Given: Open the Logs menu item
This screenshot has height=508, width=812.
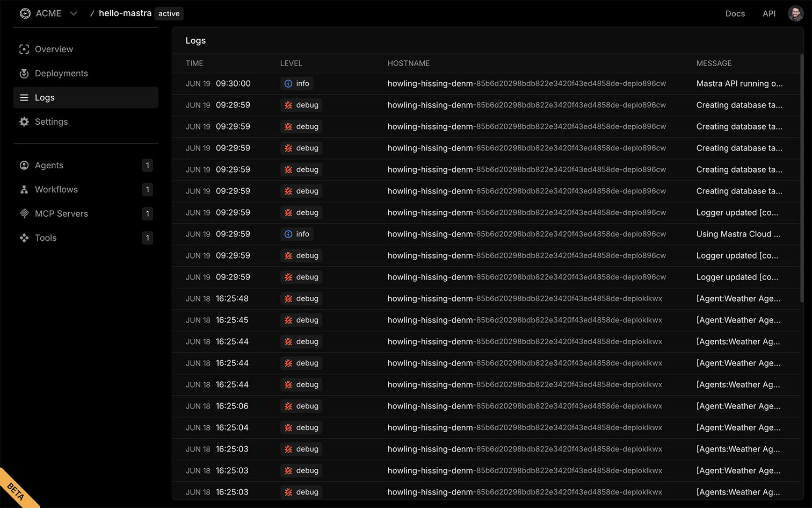Looking at the screenshot, I should [x=45, y=98].
